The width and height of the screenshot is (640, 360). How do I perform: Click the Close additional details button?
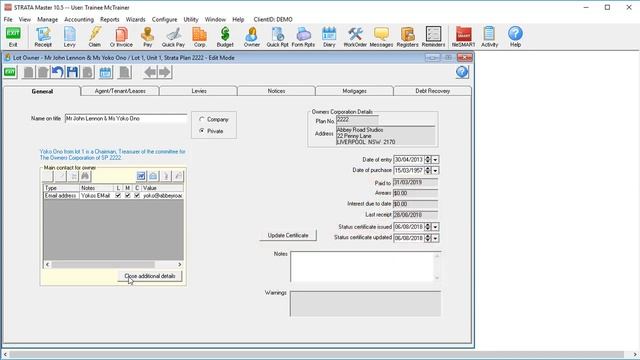pos(150,276)
